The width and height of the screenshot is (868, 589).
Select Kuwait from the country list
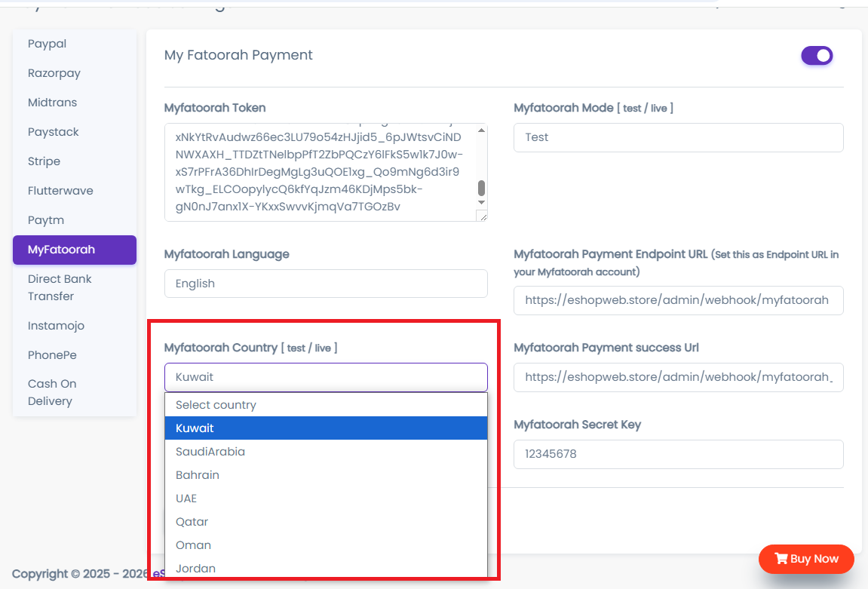pos(326,428)
